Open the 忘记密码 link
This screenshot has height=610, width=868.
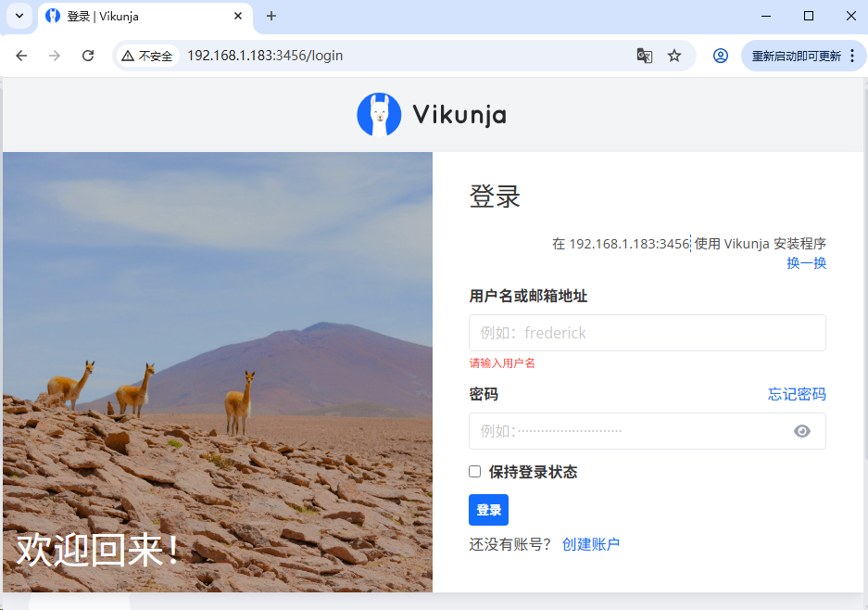(797, 394)
